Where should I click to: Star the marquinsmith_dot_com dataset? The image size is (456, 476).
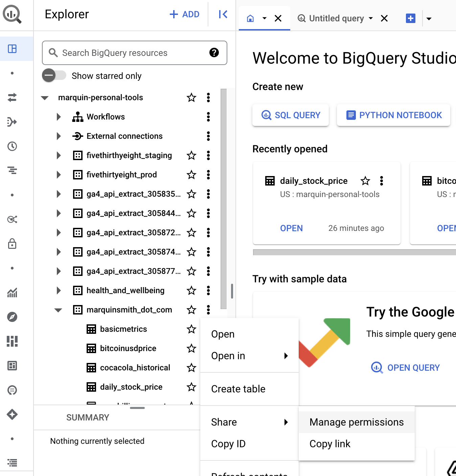click(191, 310)
